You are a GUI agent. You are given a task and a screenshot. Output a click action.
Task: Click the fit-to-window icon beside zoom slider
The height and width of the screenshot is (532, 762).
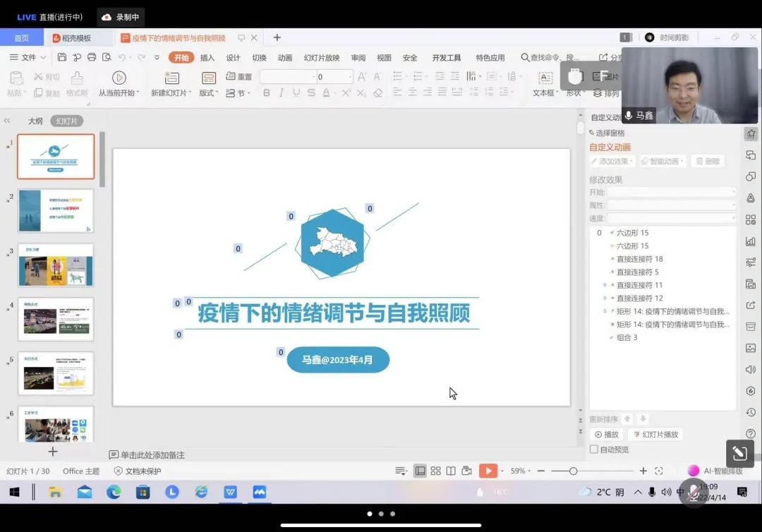659,471
